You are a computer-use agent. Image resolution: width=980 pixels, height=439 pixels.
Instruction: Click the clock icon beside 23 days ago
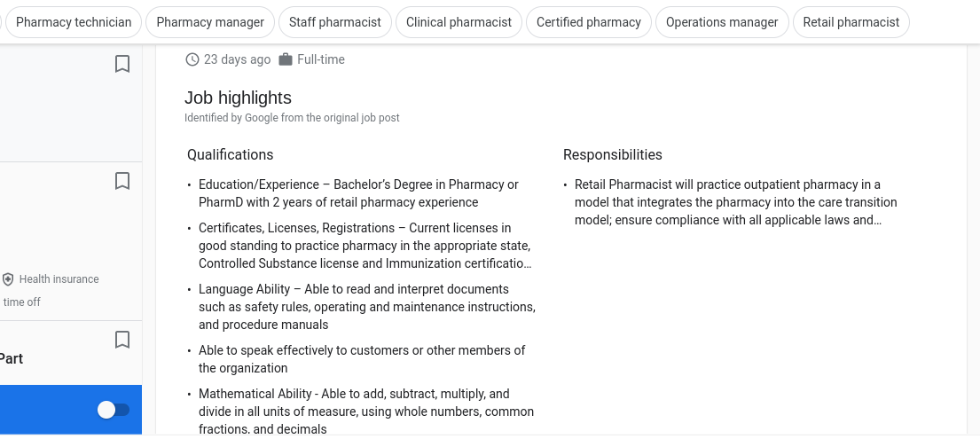tap(192, 59)
